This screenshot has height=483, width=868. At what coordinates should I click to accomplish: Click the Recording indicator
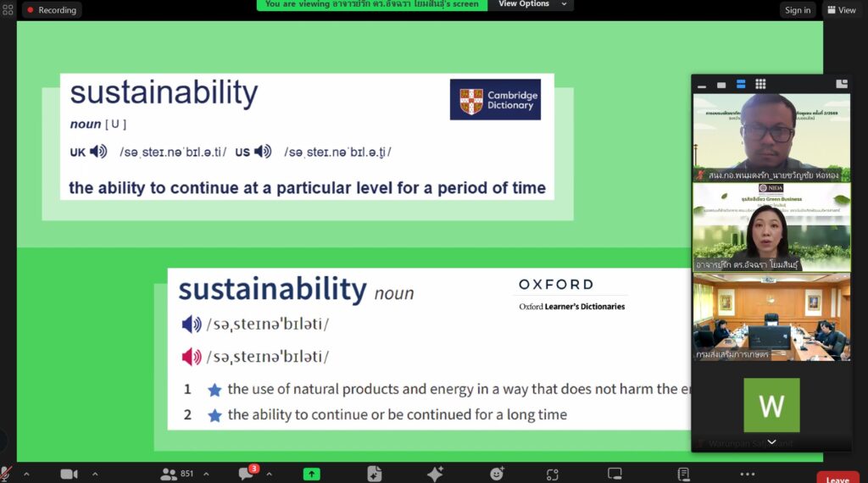pyautogui.click(x=51, y=10)
